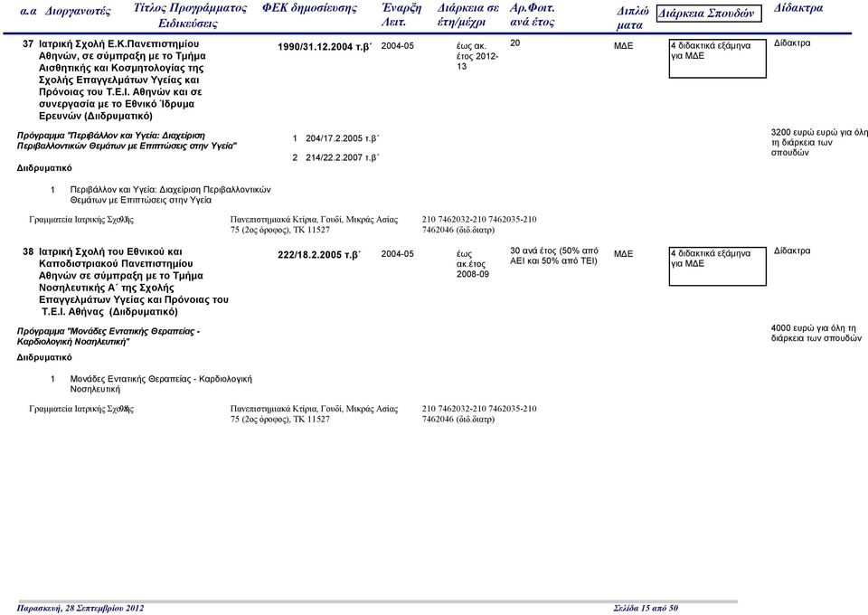Click 'ΜΔΕ' diploma in entry 37
The image size is (868, 615).
coord(623,46)
